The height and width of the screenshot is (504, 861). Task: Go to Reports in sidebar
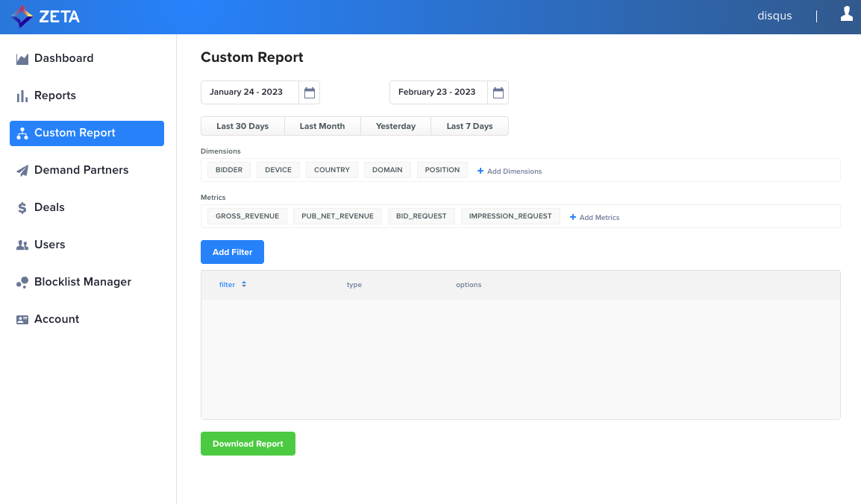[54, 95]
